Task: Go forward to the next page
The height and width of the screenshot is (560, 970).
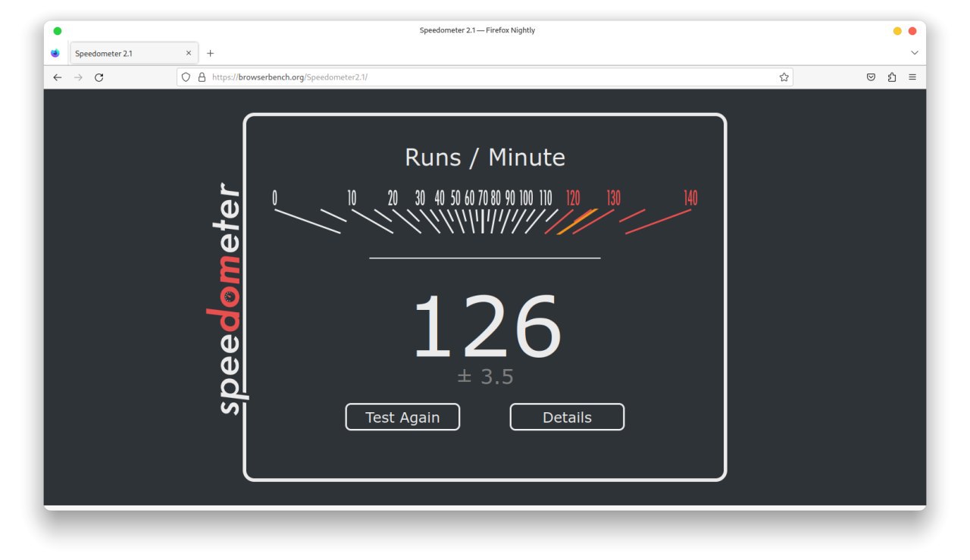Action: [x=78, y=77]
